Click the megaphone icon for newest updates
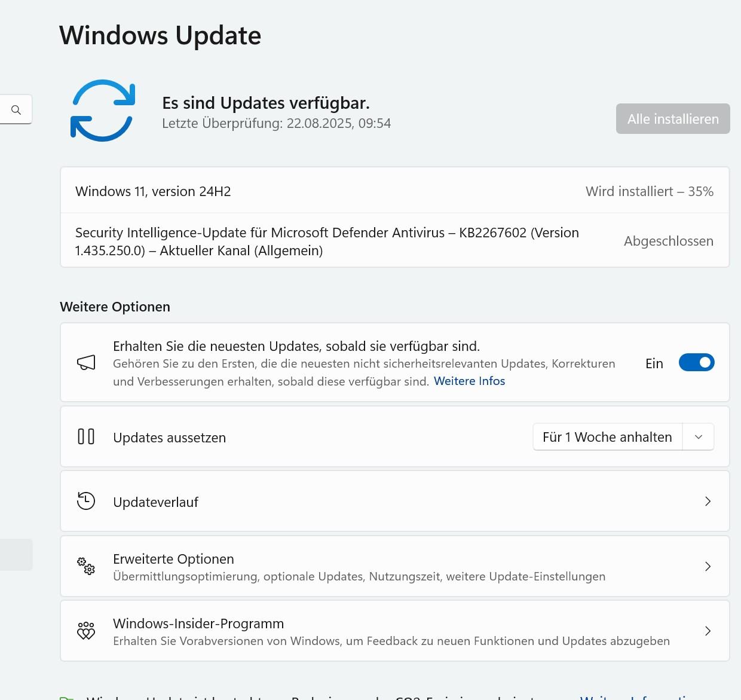741x700 pixels. [x=86, y=362]
